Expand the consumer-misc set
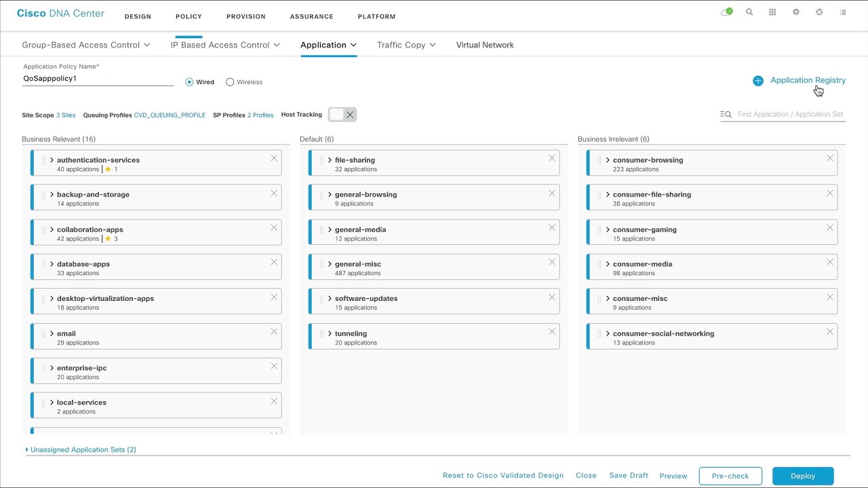 608,298
